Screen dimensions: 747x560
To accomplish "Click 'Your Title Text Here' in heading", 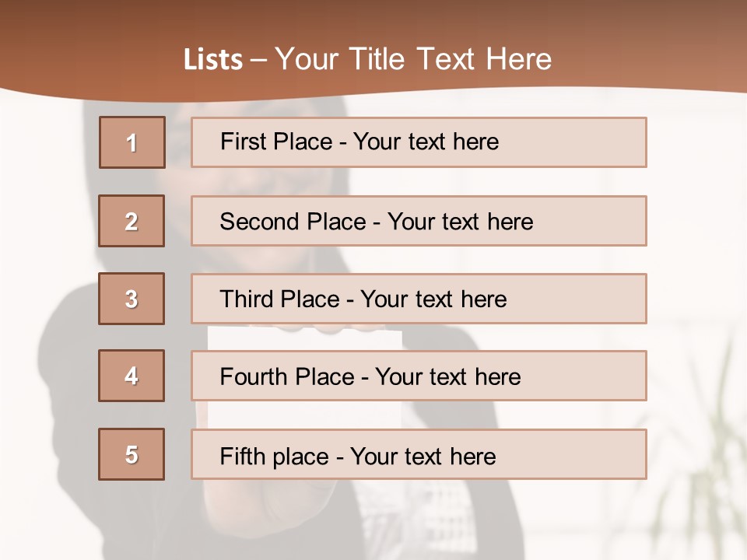I will (413, 59).
